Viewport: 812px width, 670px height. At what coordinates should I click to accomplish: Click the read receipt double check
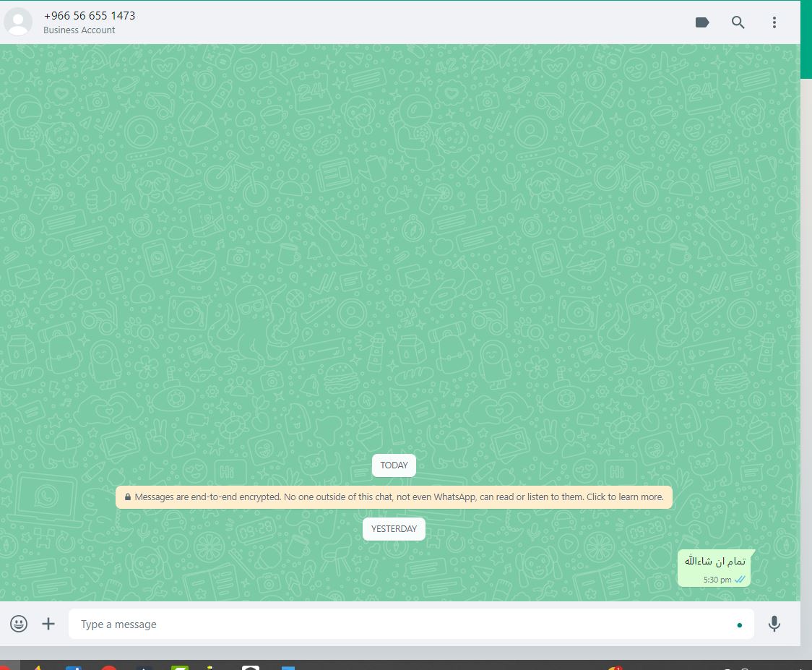tap(740, 580)
